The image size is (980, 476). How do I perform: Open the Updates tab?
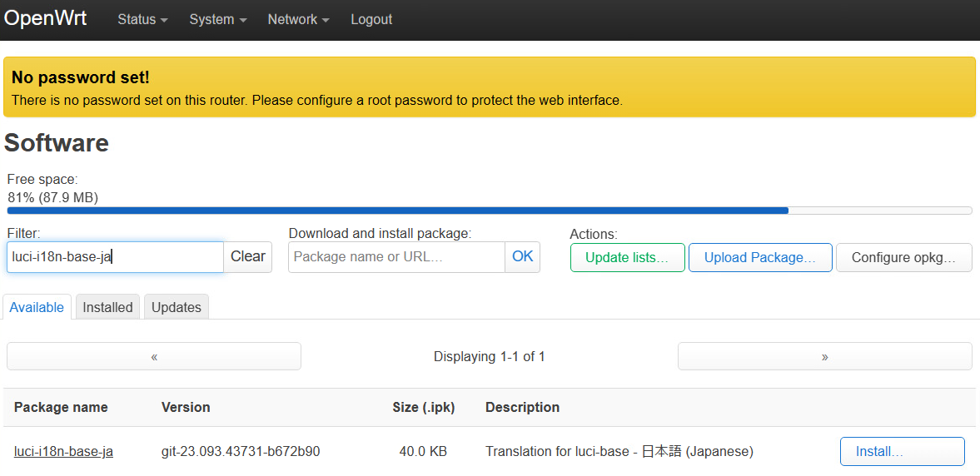pos(176,307)
